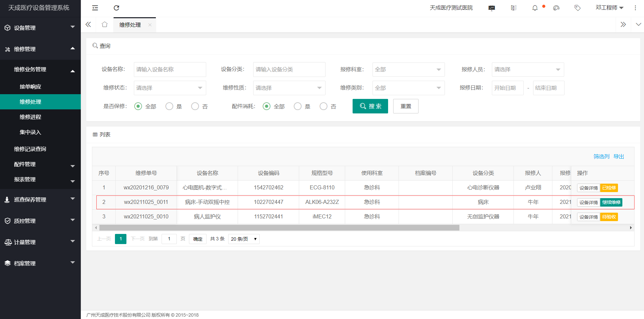Click the 巡查保养管理 sidebar icon

7,200
